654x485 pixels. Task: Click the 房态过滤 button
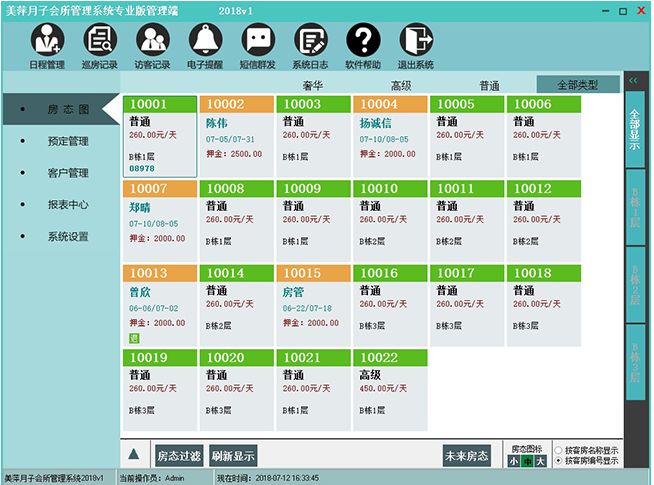179,455
